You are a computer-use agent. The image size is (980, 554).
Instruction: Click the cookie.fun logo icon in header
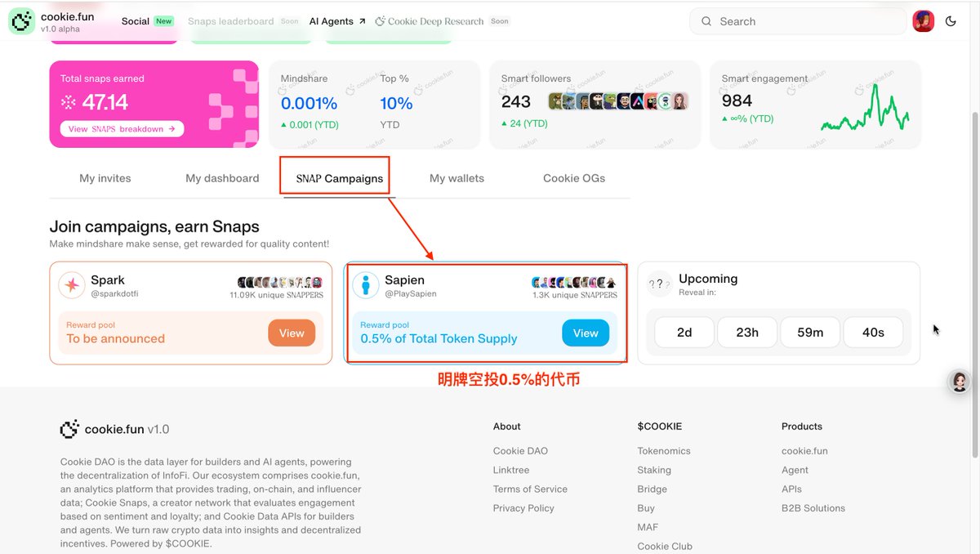(21, 21)
